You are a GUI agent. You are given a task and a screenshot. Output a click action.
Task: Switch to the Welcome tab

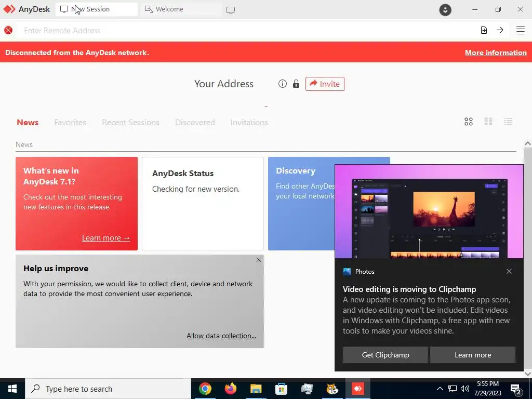(x=181, y=9)
